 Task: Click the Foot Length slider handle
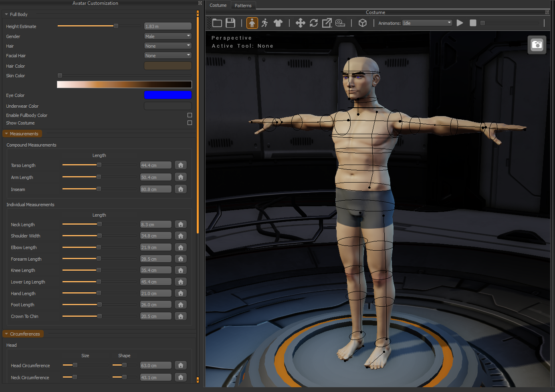99,305
